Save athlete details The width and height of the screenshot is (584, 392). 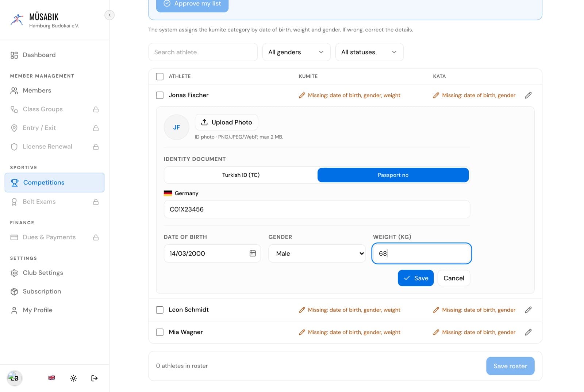[416, 278]
